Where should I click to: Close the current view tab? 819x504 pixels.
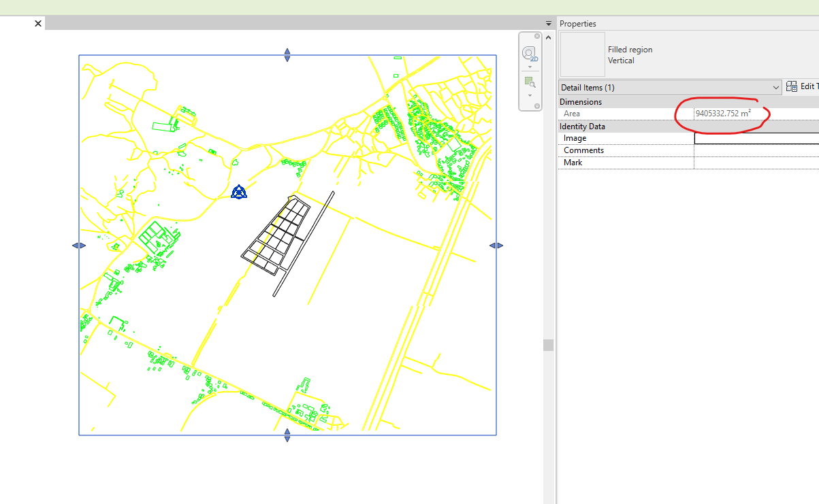(37, 22)
